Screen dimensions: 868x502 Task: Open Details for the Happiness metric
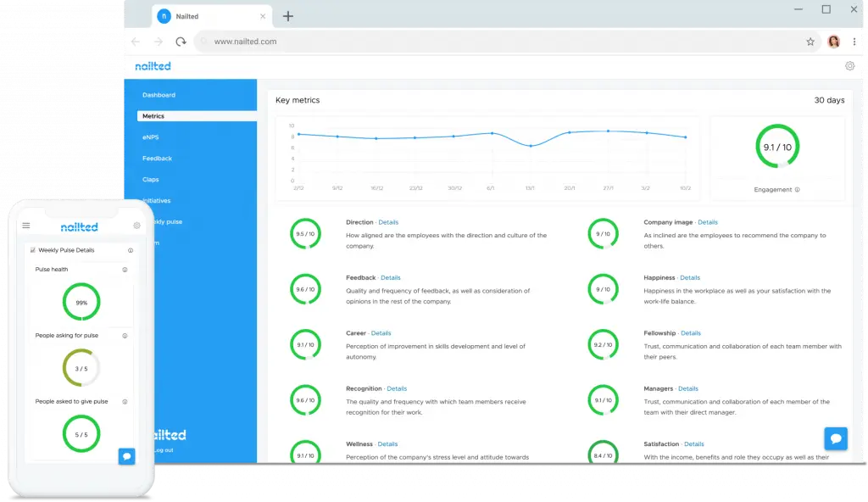[x=690, y=277]
